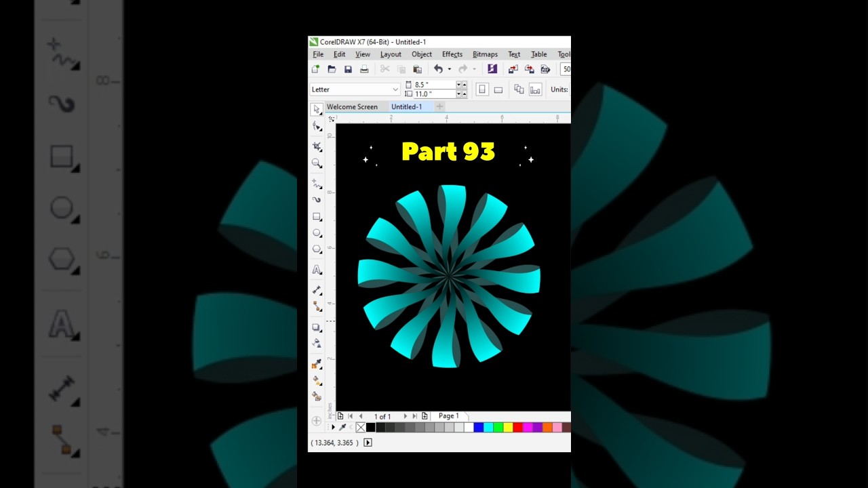Select the Connector tool
Screen dimensions: 868x488
[x=317, y=306]
